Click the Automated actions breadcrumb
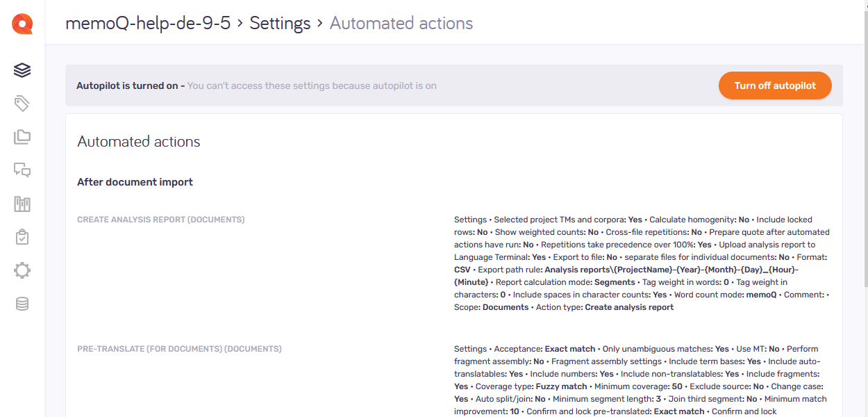This screenshot has height=417, width=868. [401, 23]
